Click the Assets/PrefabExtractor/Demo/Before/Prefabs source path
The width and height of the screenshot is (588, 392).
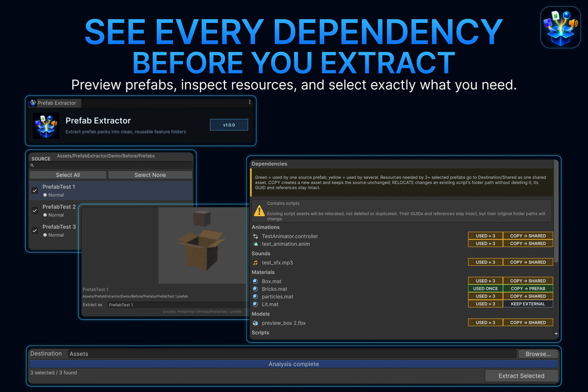(x=106, y=156)
